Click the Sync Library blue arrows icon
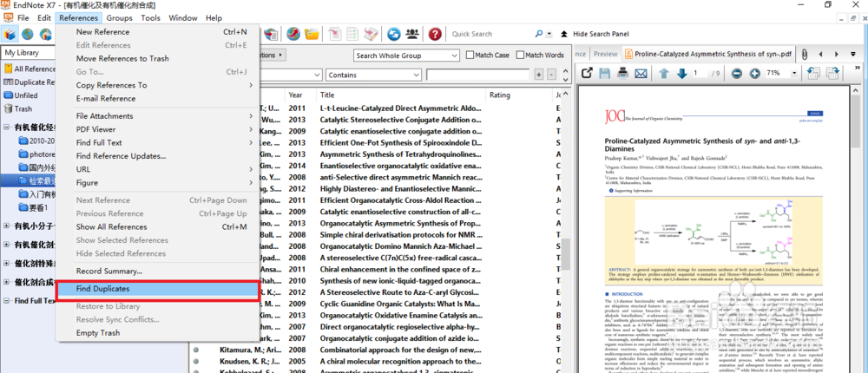 (x=393, y=35)
